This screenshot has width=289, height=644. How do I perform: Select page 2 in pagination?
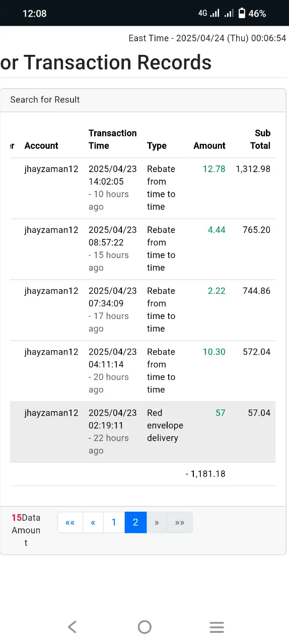click(x=135, y=522)
